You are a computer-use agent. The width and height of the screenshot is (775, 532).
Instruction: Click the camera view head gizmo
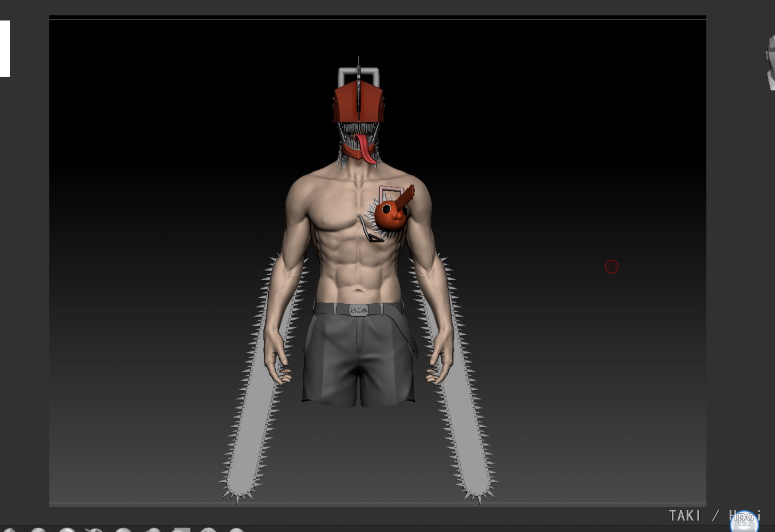(x=770, y=63)
